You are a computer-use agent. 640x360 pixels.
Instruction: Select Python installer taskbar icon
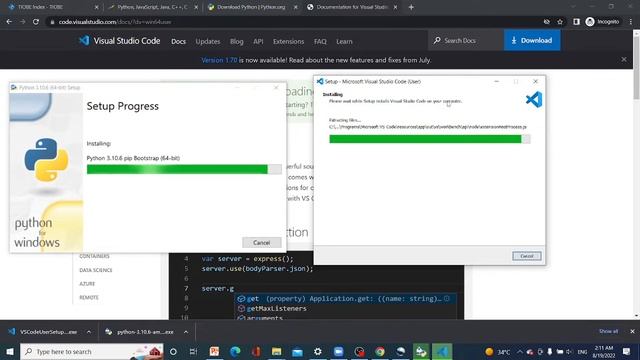pyautogui.click(x=421, y=351)
